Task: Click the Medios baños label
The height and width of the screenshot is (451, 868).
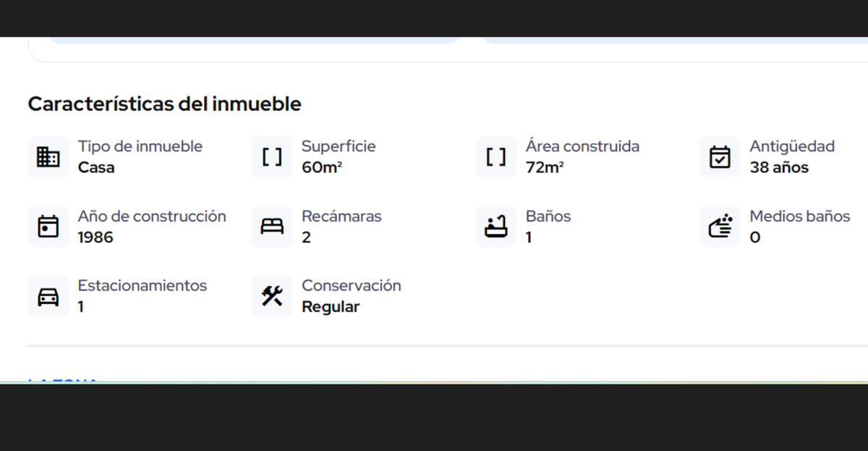Action: 800,216
